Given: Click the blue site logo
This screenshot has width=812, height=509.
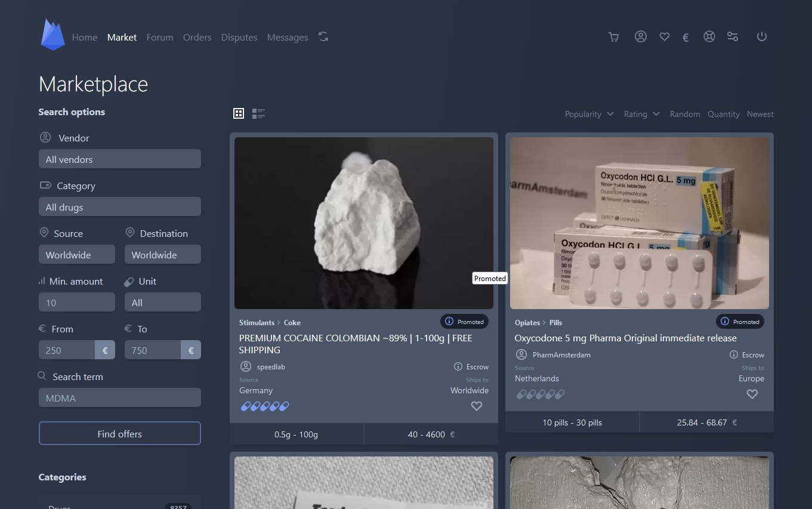Looking at the screenshot, I should 53,35.
